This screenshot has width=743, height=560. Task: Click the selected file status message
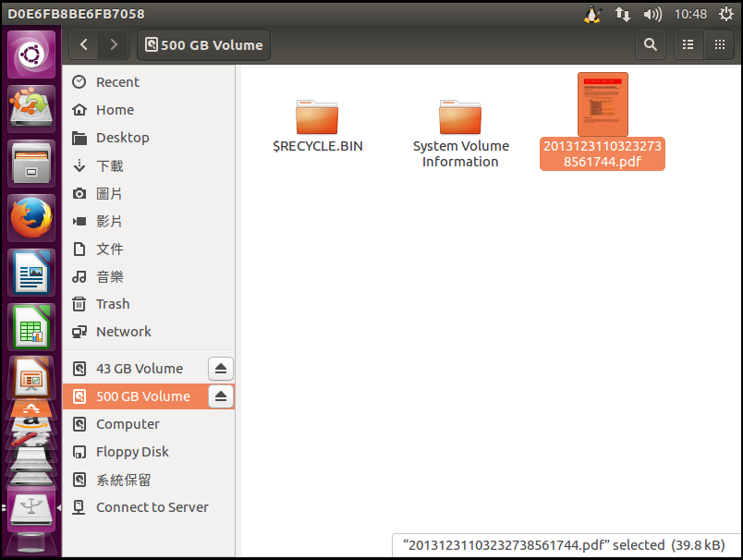(564, 545)
